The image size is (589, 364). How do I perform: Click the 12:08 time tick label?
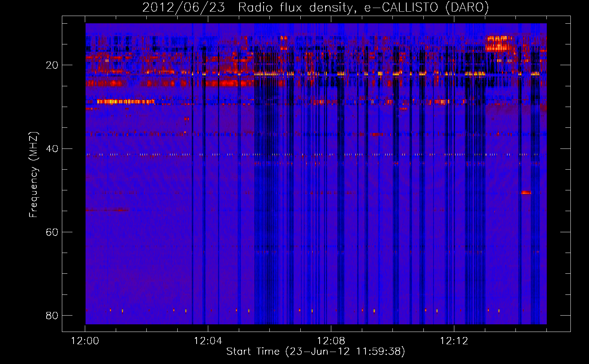[x=331, y=341]
